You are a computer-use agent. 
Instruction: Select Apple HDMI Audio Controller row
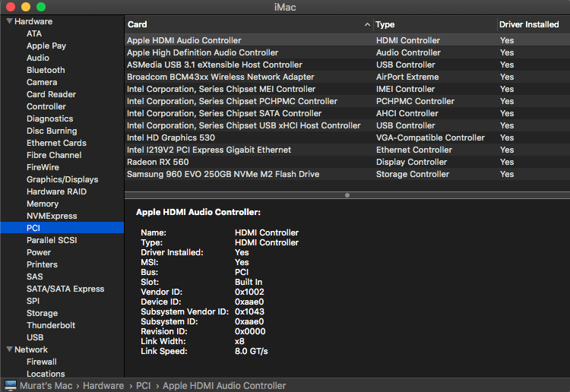point(347,40)
